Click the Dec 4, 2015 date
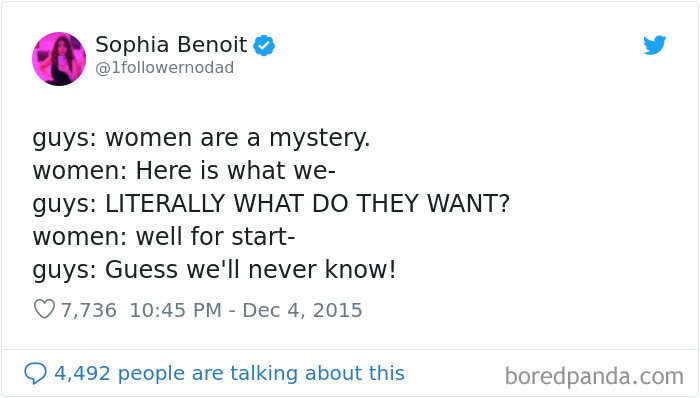700x398 pixels. click(302, 310)
